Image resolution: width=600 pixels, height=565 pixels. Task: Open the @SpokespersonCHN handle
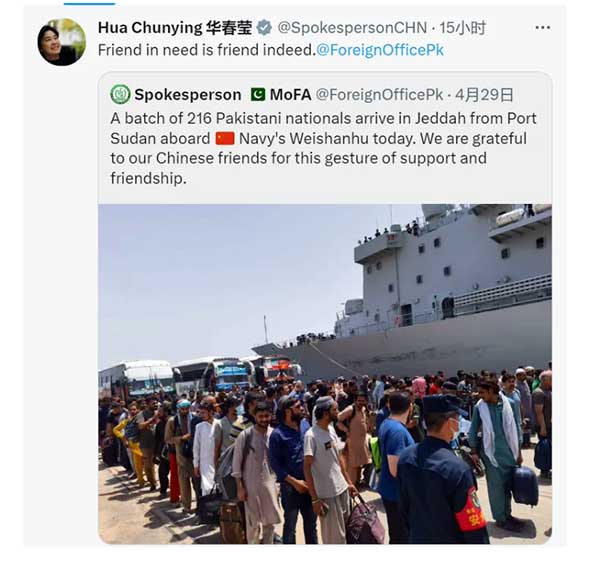[352, 28]
